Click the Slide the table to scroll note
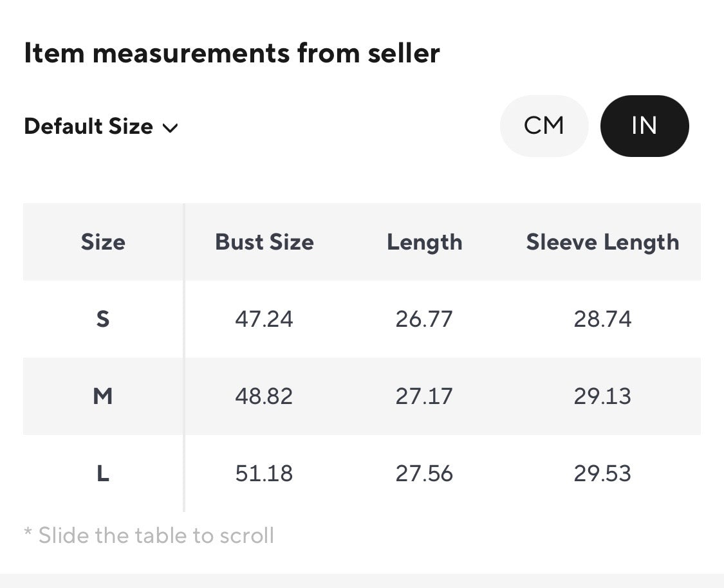The image size is (724, 588). coord(149,535)
